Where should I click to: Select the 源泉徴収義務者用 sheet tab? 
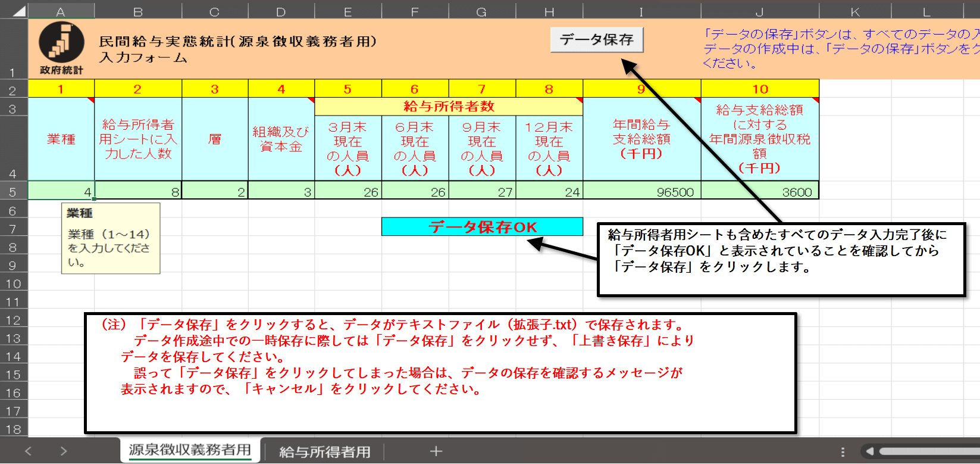[190, 450]
